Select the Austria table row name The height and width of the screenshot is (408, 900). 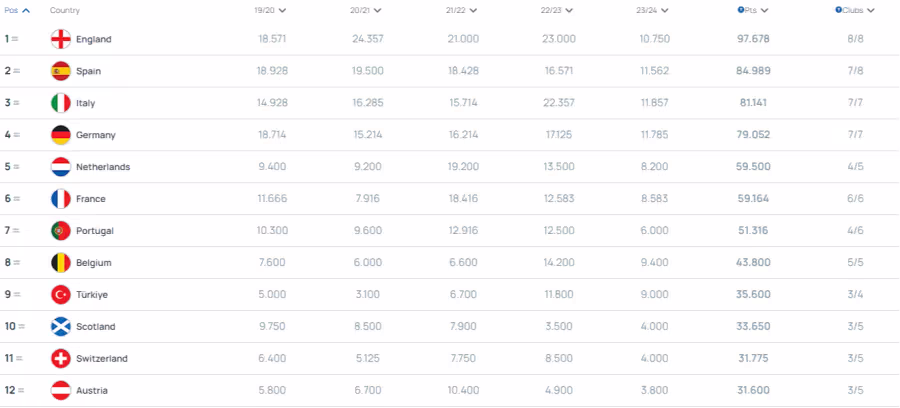coord(92,391)
